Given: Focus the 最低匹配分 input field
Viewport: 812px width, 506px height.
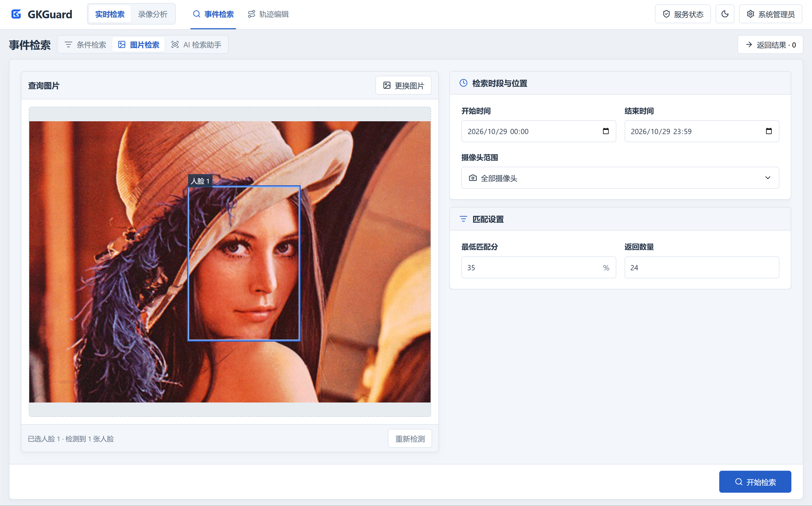Looking at the screenshot, I should click(x=538, y=267).
